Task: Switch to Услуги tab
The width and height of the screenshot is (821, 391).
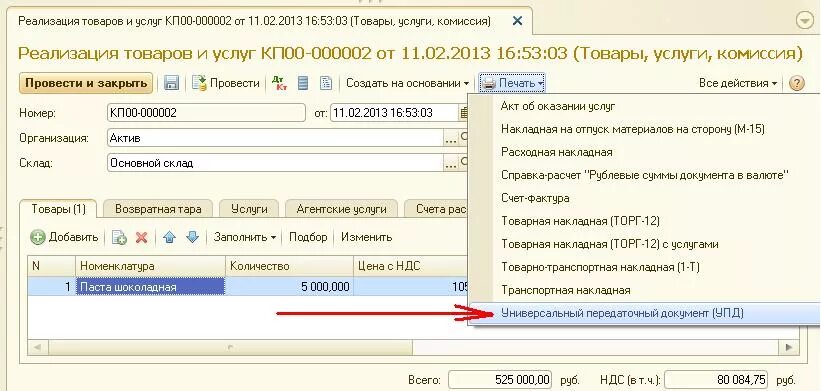Action: tap(249, 209)
